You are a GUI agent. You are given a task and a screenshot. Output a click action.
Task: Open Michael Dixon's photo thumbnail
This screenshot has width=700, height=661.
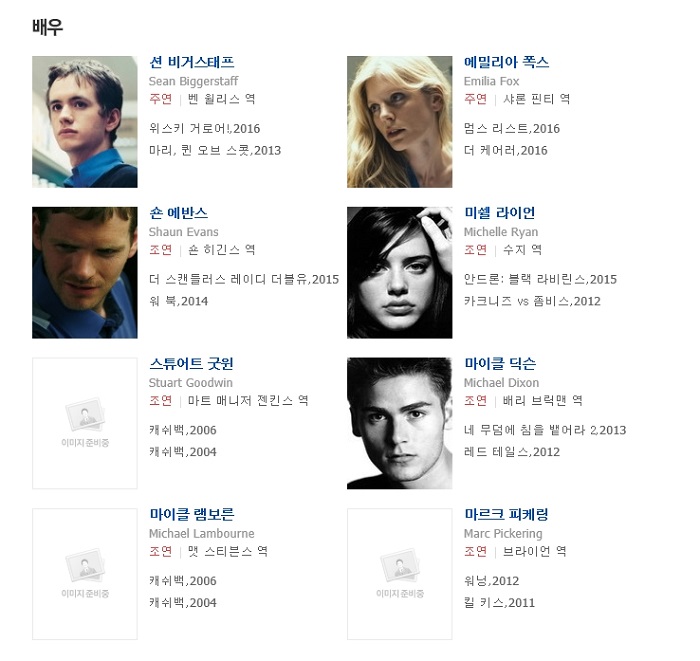coord(400,423)
